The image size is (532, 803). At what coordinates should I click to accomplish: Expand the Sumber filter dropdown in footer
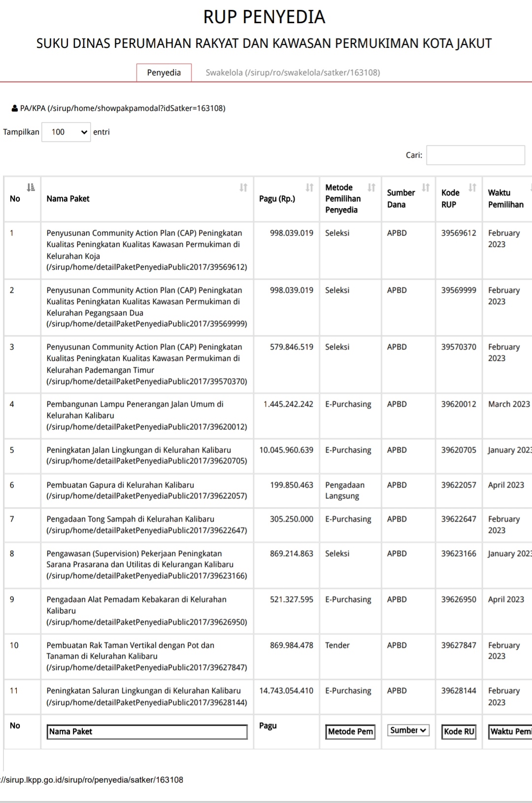(408, 730)
